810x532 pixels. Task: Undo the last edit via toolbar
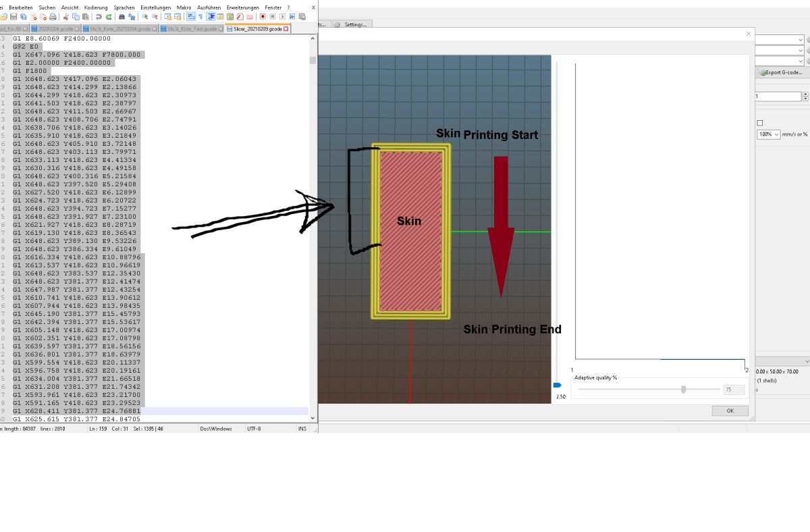(x=99, y=16)
